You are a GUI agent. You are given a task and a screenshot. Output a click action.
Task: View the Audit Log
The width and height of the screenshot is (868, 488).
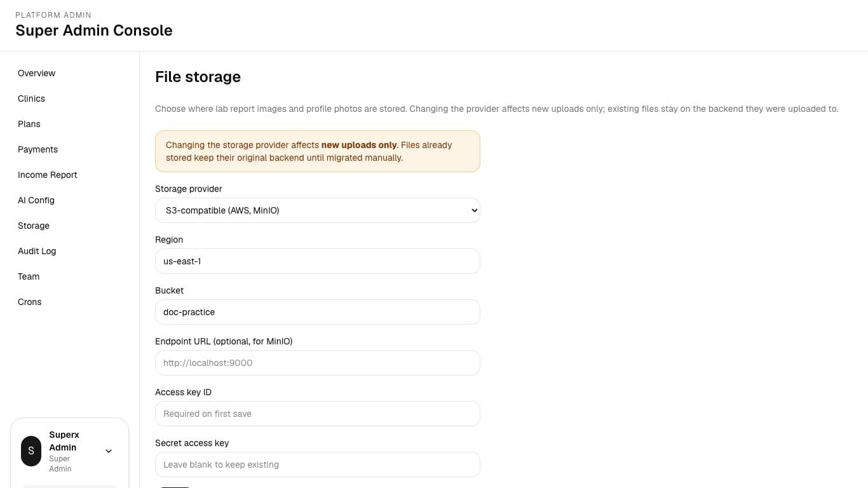(x=37, y=251)
